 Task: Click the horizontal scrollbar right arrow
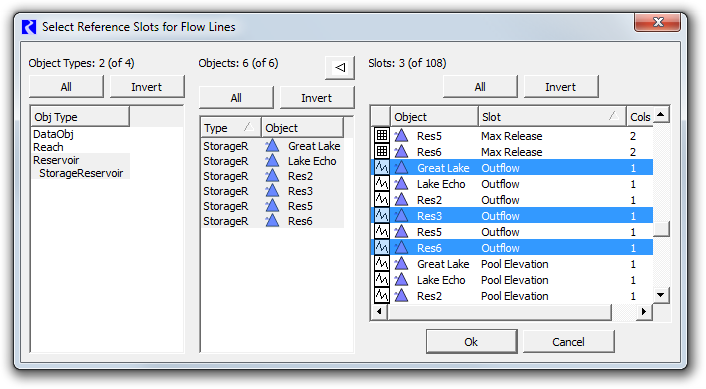coord(644,311)
